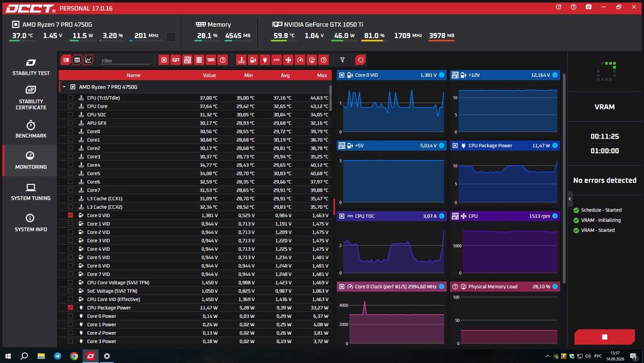
Task: Uncheck the CPU Package Power checkbox
Action: pyautogui.click(x=70, y=308)
